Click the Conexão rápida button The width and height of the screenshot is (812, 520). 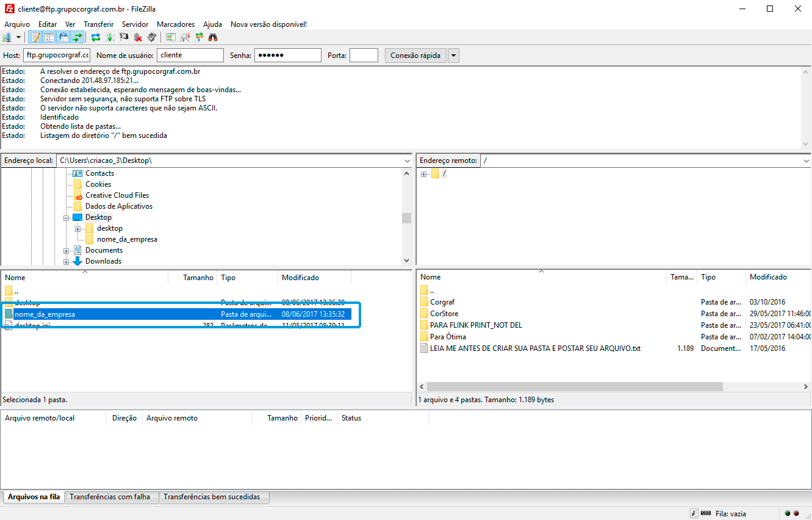(415, 56)
